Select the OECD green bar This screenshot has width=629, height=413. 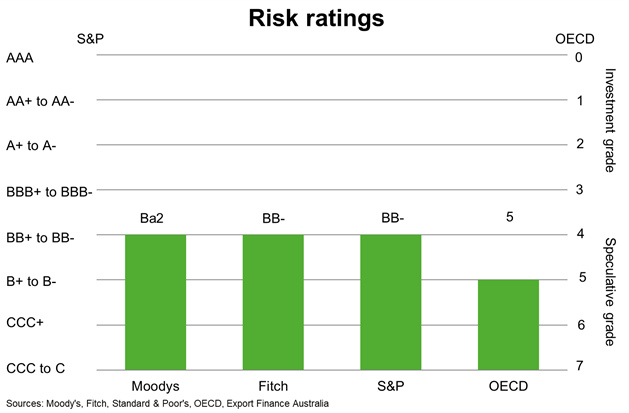pyautogui.click(x=508, y=325)
